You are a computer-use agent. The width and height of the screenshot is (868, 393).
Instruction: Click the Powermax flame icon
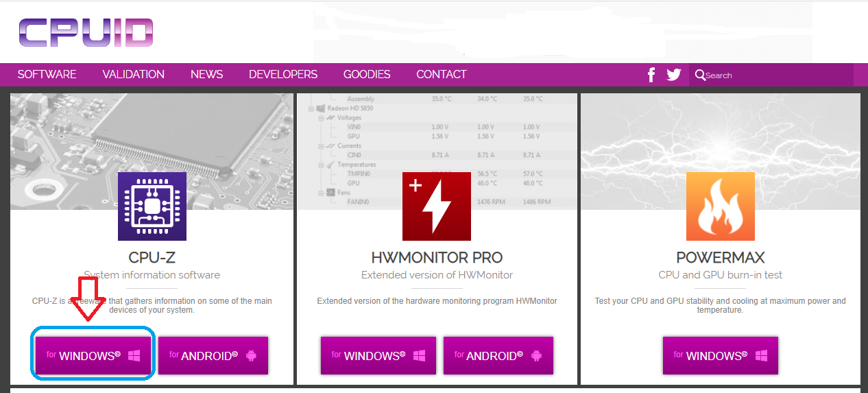tap(721, 206)
